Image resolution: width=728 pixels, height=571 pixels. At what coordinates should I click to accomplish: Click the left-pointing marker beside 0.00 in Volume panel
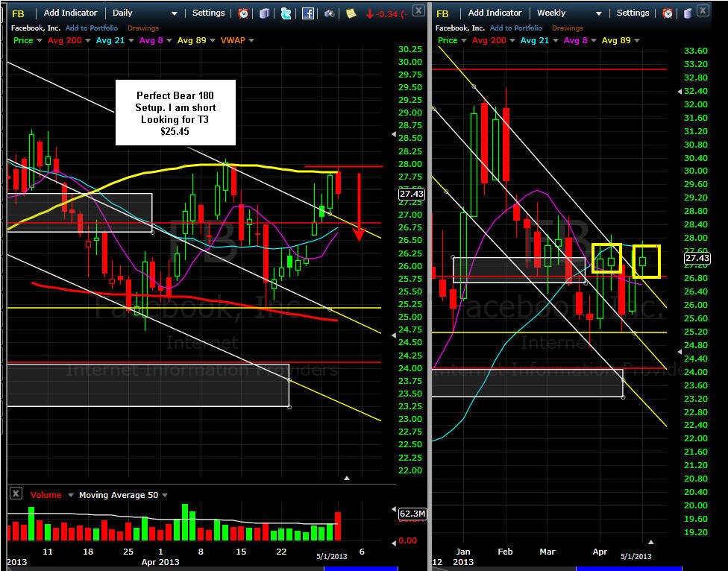tap(394, 543)
